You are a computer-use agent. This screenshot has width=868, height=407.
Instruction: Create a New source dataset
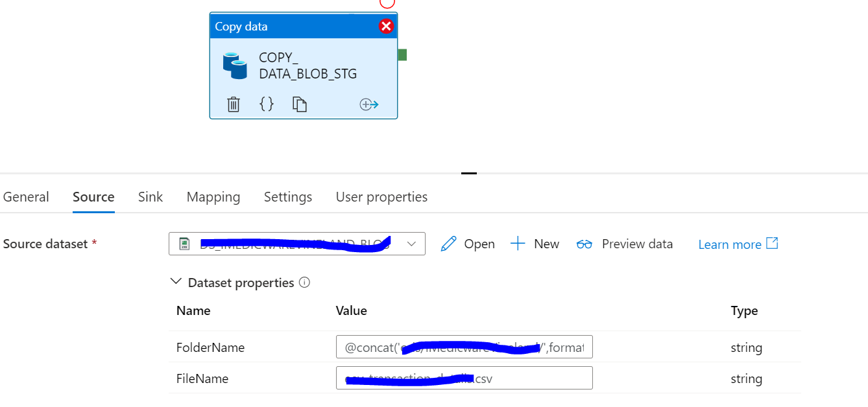click(547, 244)
